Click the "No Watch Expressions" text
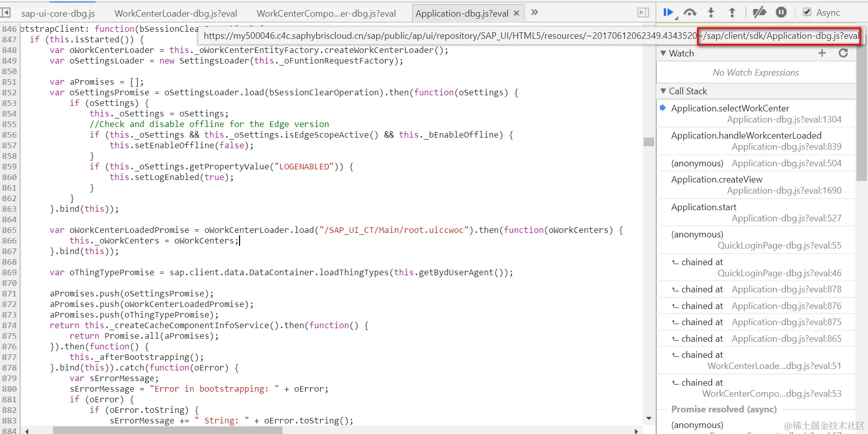 point(756,73)
